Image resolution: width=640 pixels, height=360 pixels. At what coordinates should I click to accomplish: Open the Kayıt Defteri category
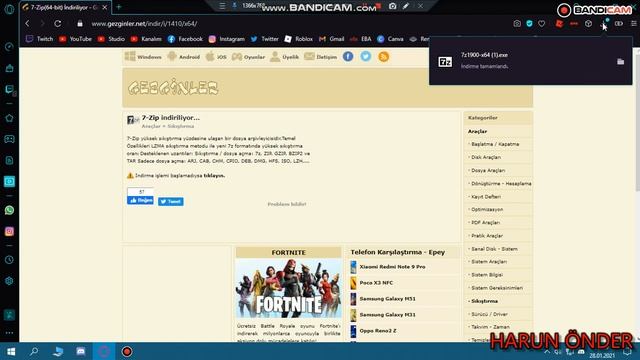(486, 197)
